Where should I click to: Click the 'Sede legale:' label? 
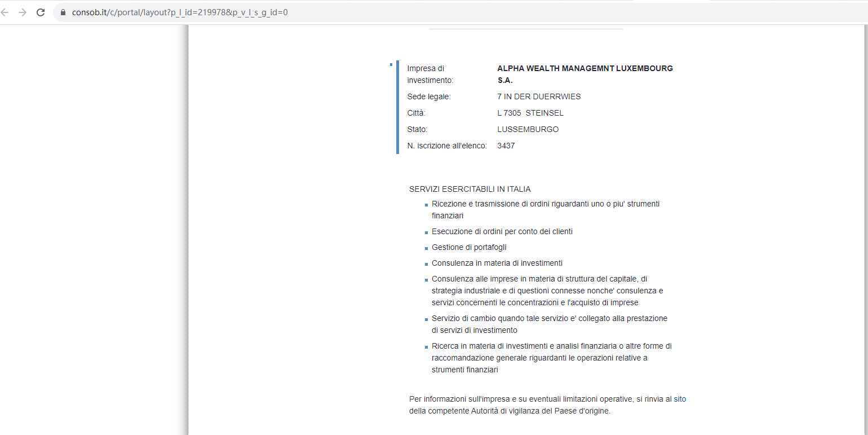pyautogui.click(x=429, y=96)
